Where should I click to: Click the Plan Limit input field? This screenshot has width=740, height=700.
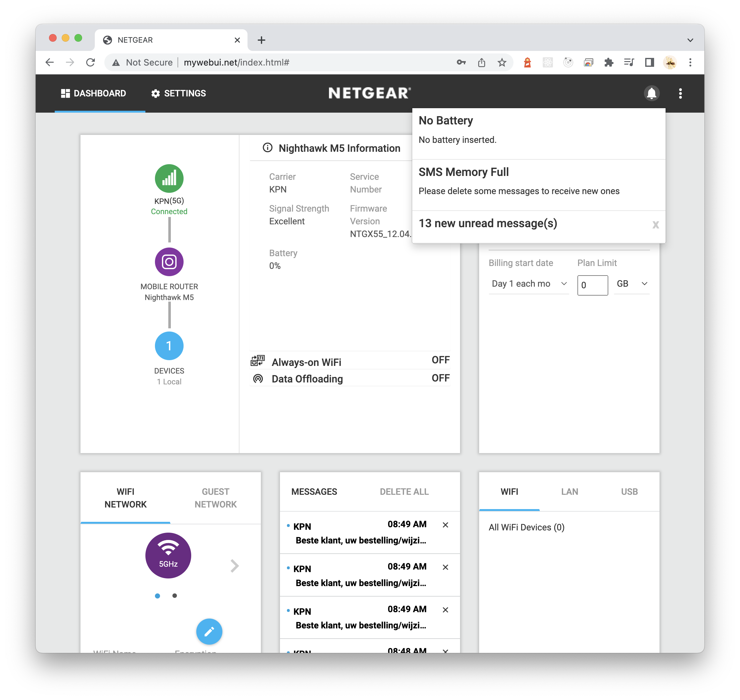coord(592,285)
